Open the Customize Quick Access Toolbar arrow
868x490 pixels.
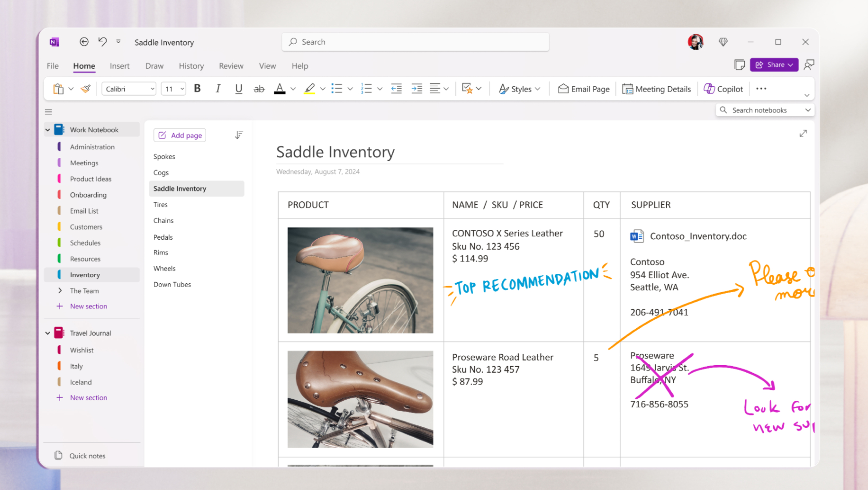tap(118, 41)
